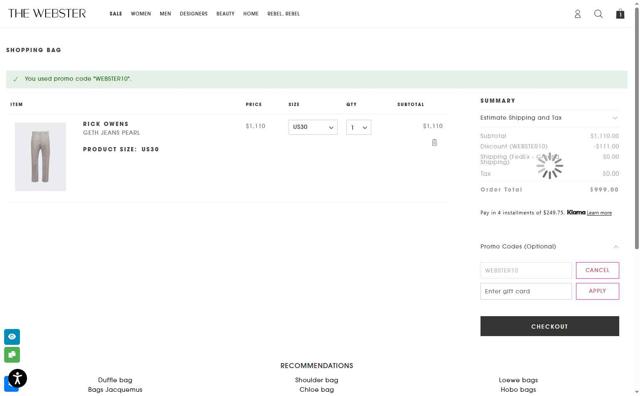Open the accessibility figure icon
The image size is (640, 396).
(18, 378)
